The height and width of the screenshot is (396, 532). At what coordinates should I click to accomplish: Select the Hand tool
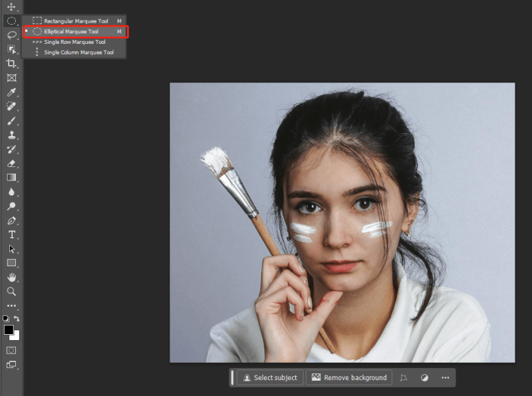(11, 277)
